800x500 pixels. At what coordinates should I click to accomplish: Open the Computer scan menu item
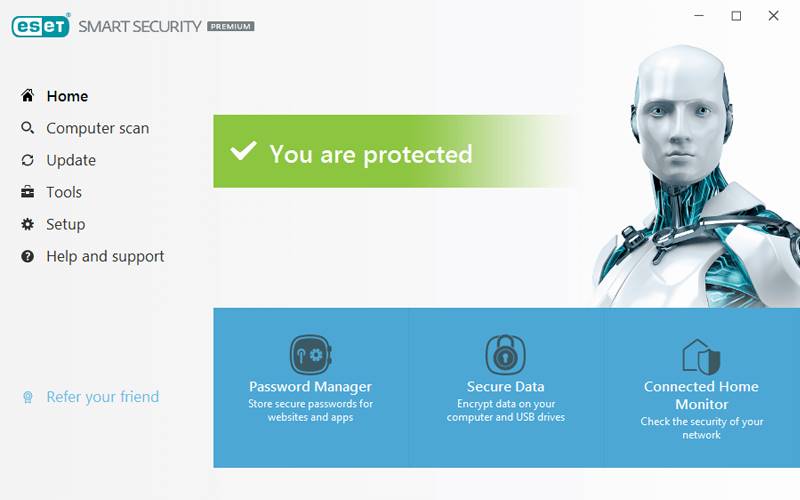pos(97,128)
